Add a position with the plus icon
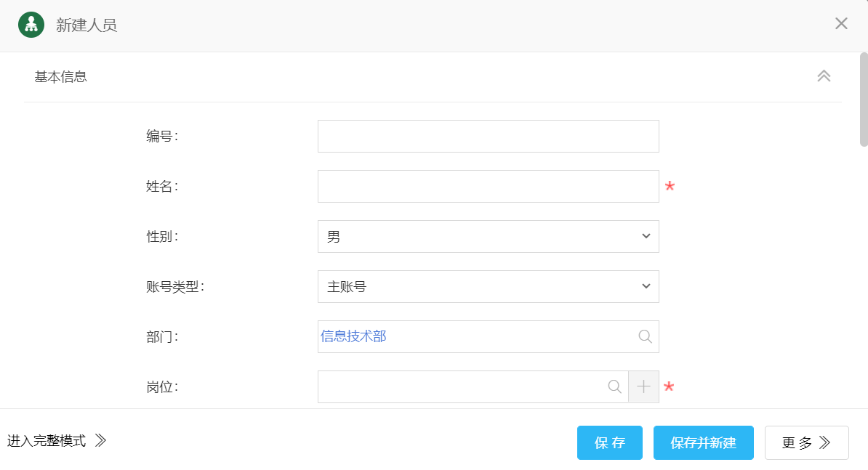Viewport: 868px width, 470px height. (643, 386)
